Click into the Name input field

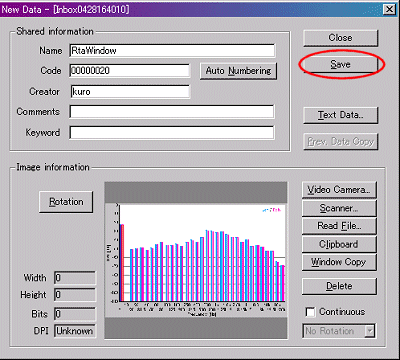pyautogui.click(x=172, y=51)
